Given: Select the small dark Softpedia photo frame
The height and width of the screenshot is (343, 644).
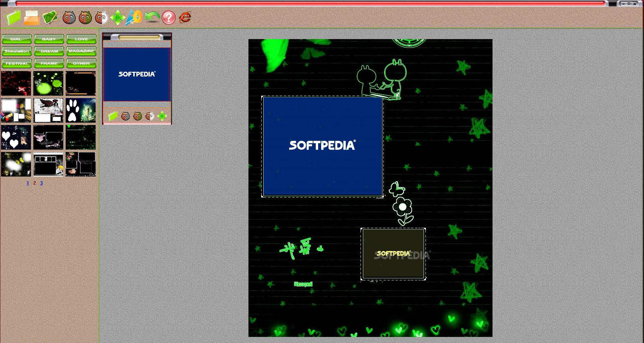Looking at the screenshot, I should tap(393, 254).
